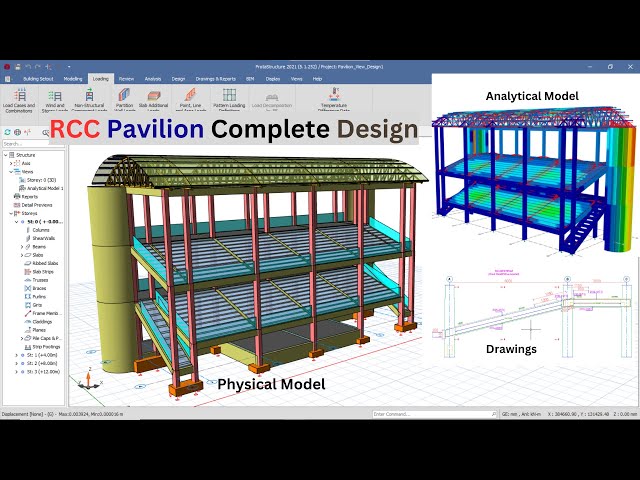Open Temperature Difference Data tool
This screenshot has width=640, height=480.
(x=334, y=100)
